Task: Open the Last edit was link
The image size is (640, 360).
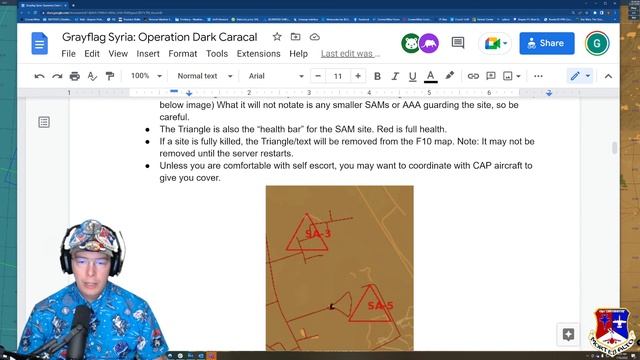Action: click(x=350, y=54)
